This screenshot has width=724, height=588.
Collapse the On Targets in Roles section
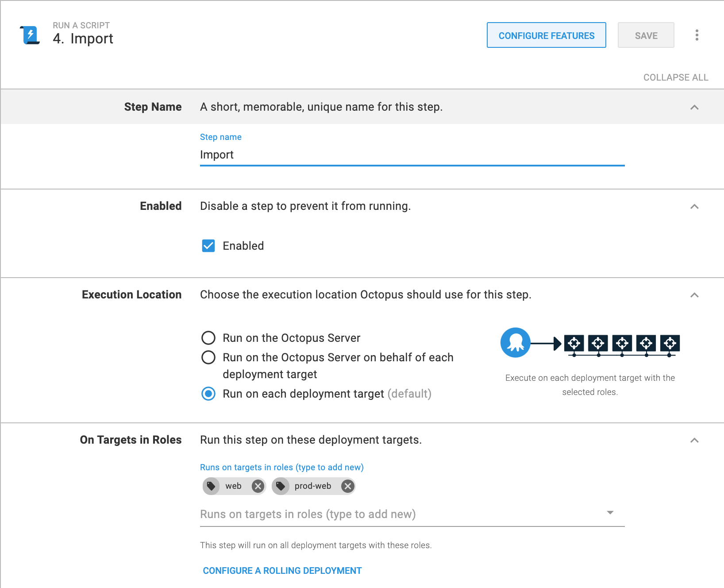click(x=694, y=440)
